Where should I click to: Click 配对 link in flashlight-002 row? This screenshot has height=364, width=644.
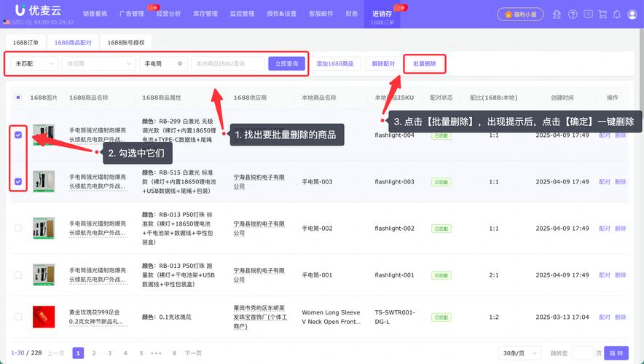tap(605, 229)
